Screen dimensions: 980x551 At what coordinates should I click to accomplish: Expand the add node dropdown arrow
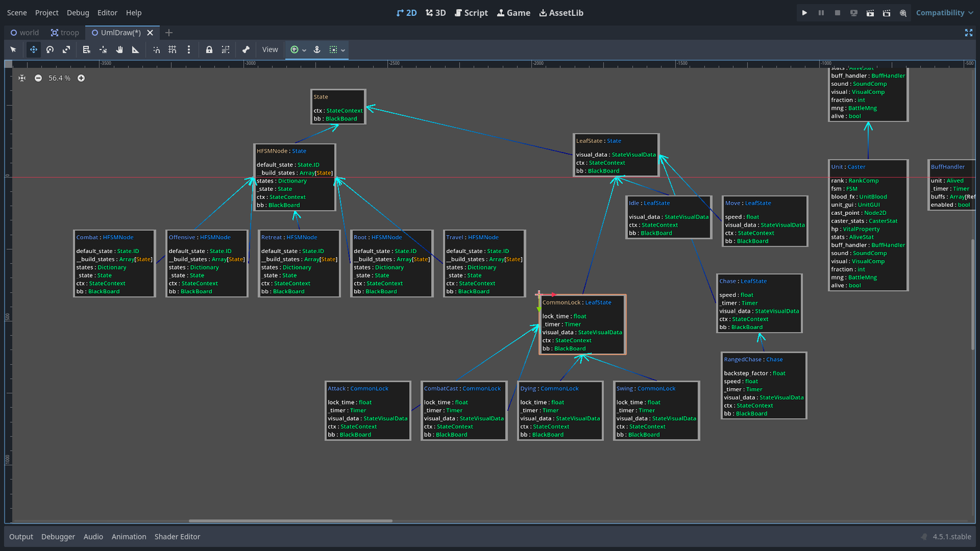[304, 50]
